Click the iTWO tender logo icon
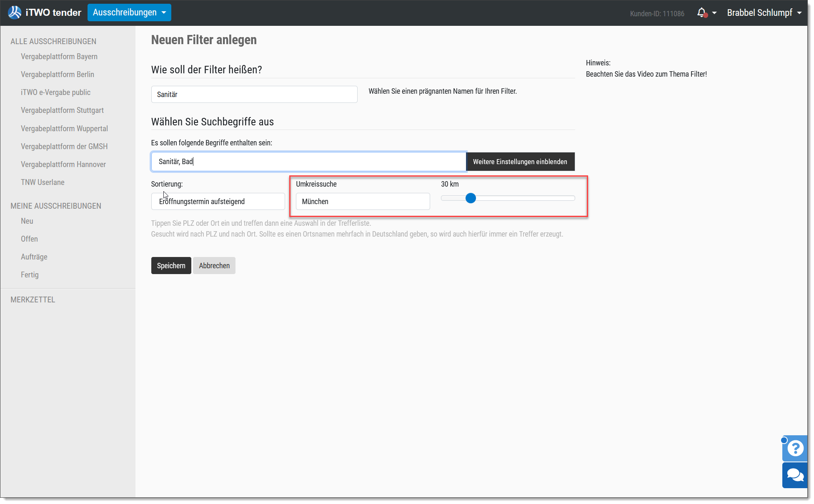The width and height of the screenshot is (814, 504). click(x=15, y=12)
